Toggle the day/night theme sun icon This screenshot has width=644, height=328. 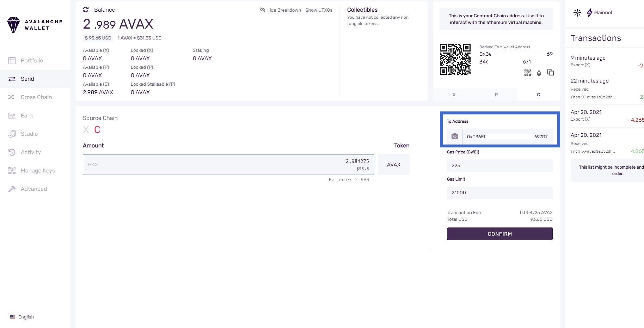[577, 13]
